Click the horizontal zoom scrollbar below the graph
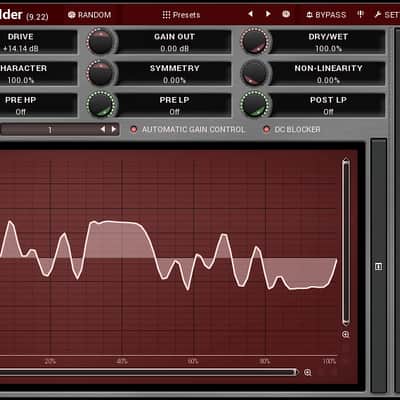This screenshot has width=400, height=400. [x=149, y=372]
